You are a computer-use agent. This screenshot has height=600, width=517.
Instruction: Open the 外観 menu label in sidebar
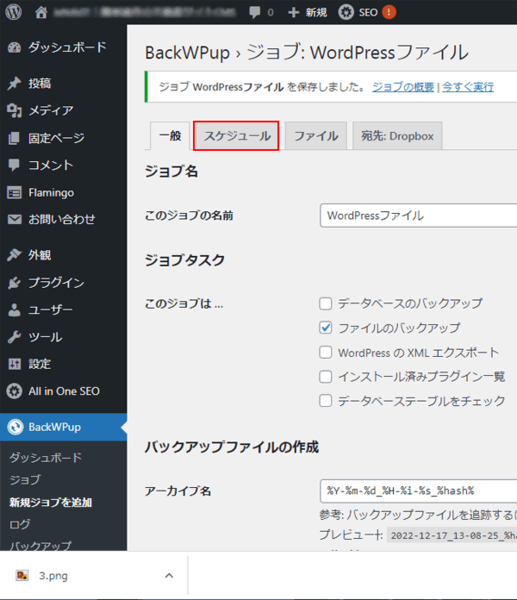click(x=39, y=255)
